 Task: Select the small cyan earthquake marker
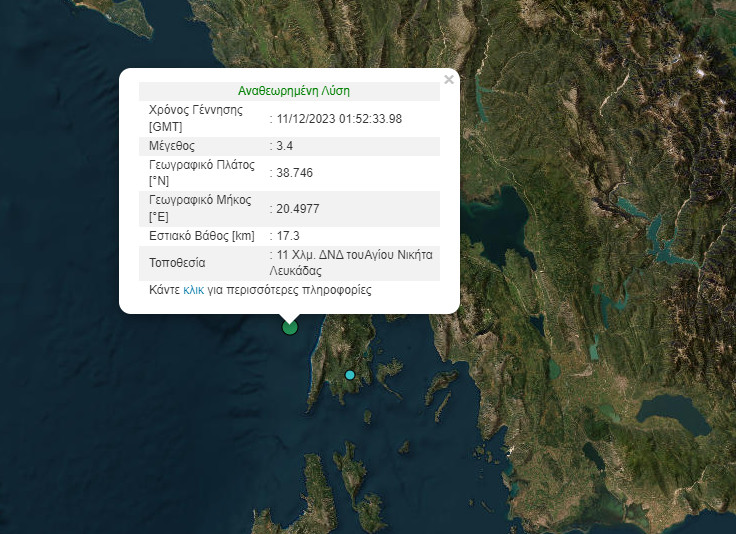pyautogui.click(x=350, y=375)
